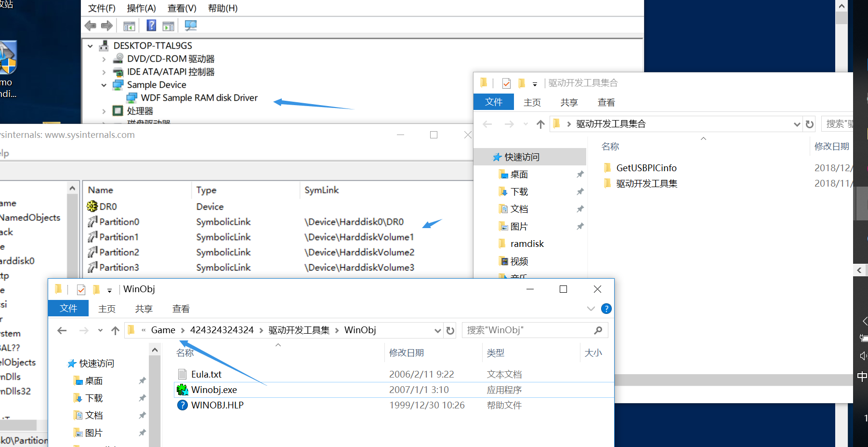Click Up arrow in 驱动开发工具集合 window
Image resolution: width=868 pixels, height=447 pixels.
tap(540, 124)
